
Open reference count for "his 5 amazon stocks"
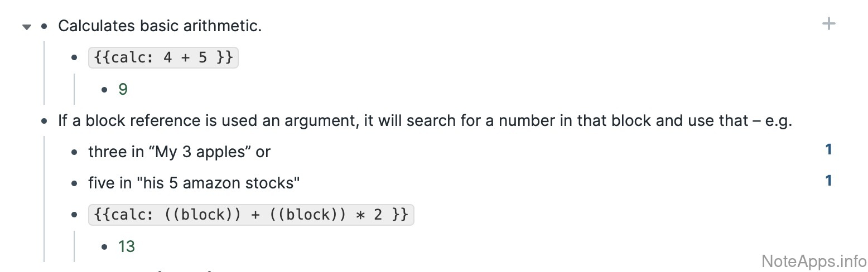point(828,181)
